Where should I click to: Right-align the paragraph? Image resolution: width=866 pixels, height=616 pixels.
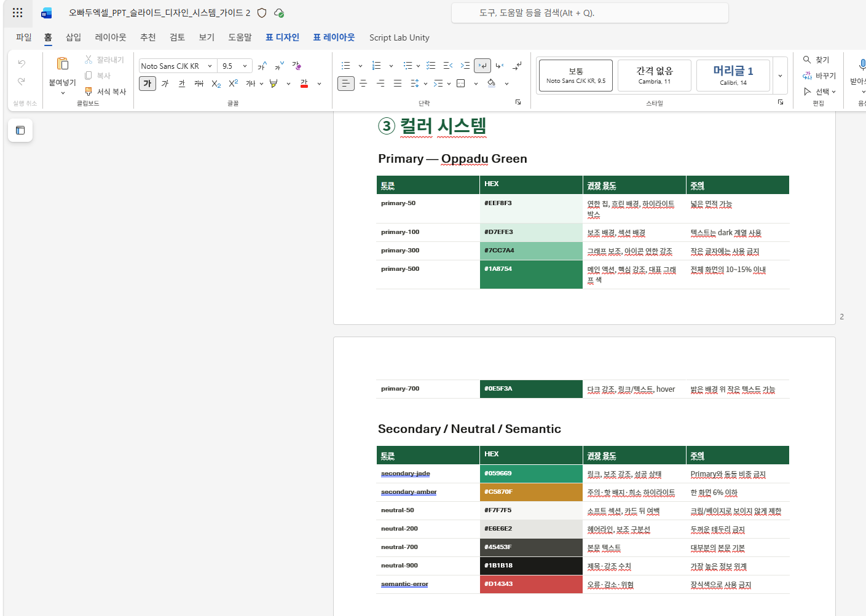click(380, 84)
